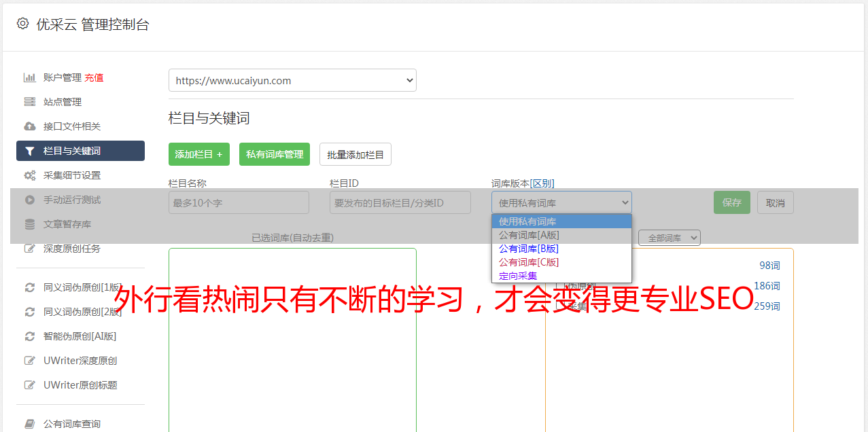Tick the checkbox beside 伪原创
868x432 pixels.
click(x=560, y=286)
